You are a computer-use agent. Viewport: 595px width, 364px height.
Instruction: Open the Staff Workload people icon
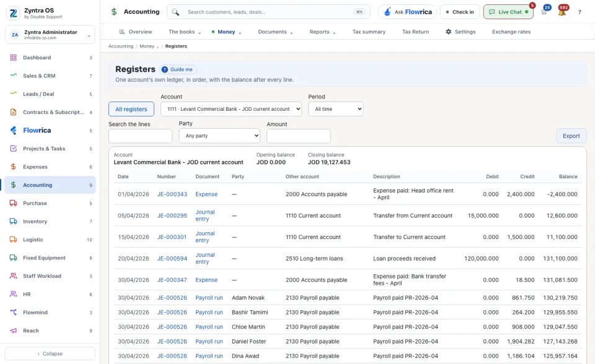click(13, 276)
